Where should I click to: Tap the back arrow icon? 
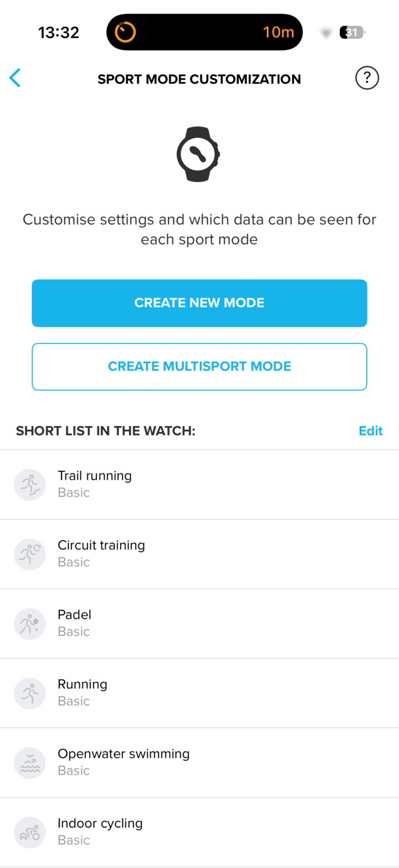point(15,78)
